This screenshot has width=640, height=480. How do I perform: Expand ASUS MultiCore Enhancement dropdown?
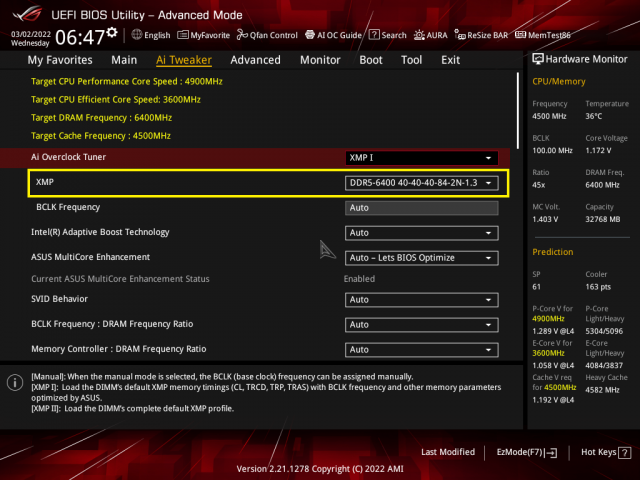421,258
